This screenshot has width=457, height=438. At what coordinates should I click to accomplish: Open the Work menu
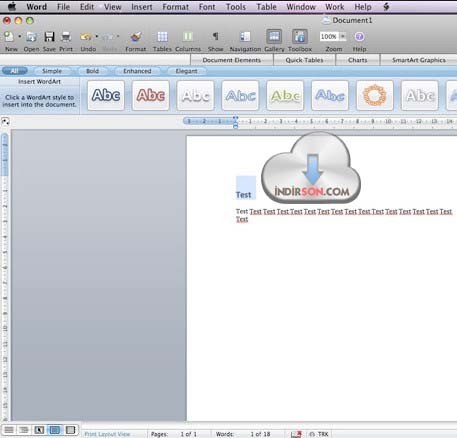point(335,7)
